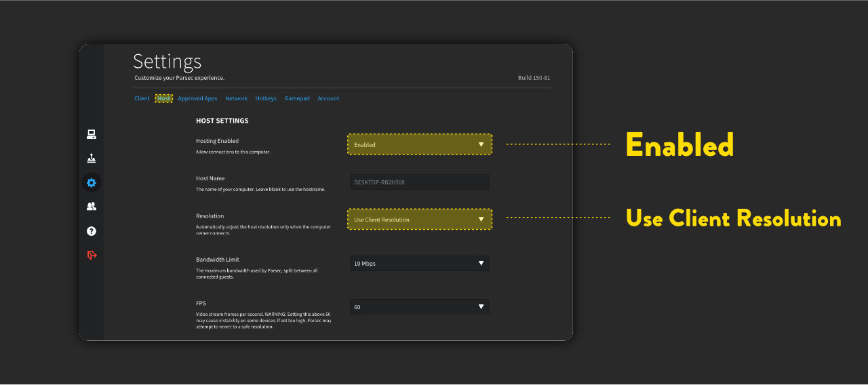Open the FPS dropdown showing 60
The width and height of the screenshot is (868, 385).
click(x=419, y=307)
